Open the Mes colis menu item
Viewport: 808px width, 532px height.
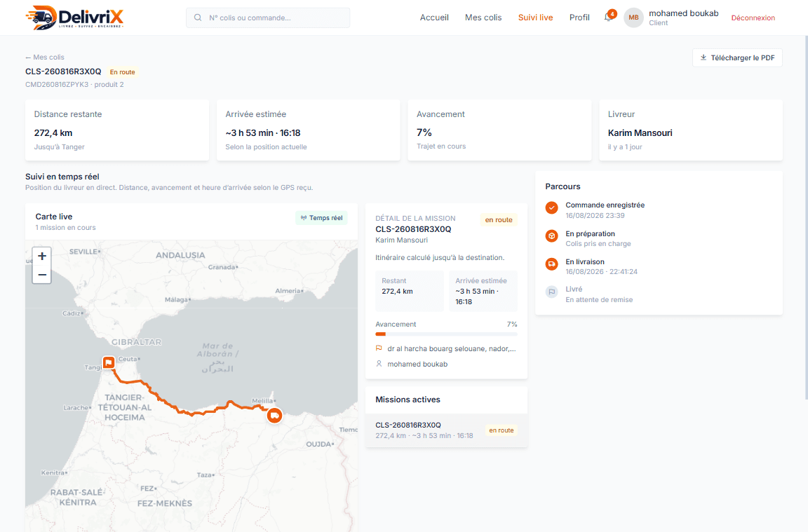(x=483, y=18)
